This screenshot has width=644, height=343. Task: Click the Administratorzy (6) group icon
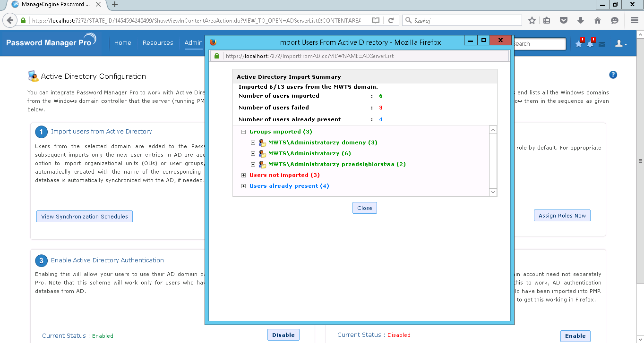coord(262,153)
